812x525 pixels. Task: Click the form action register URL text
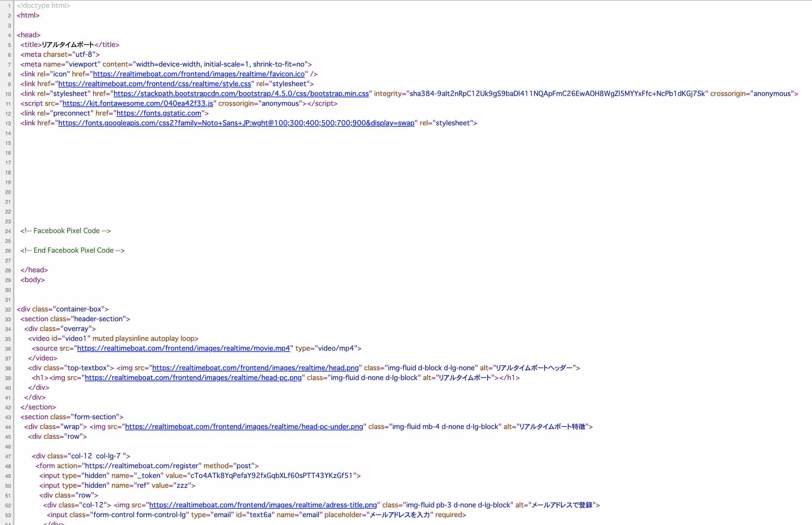(x=141, y=466)
